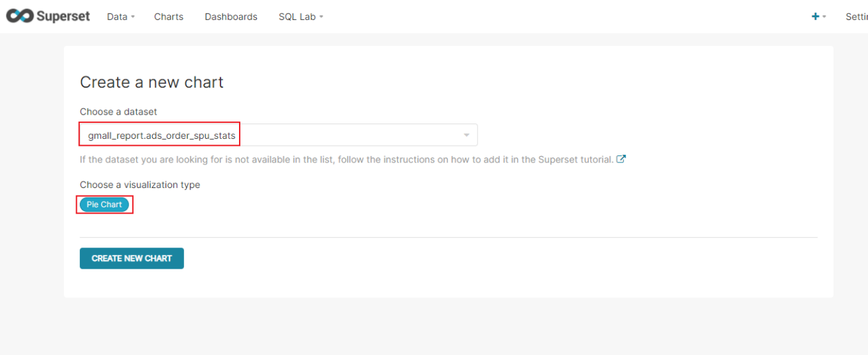Click the Superset wordmark text

click(63, 16)
